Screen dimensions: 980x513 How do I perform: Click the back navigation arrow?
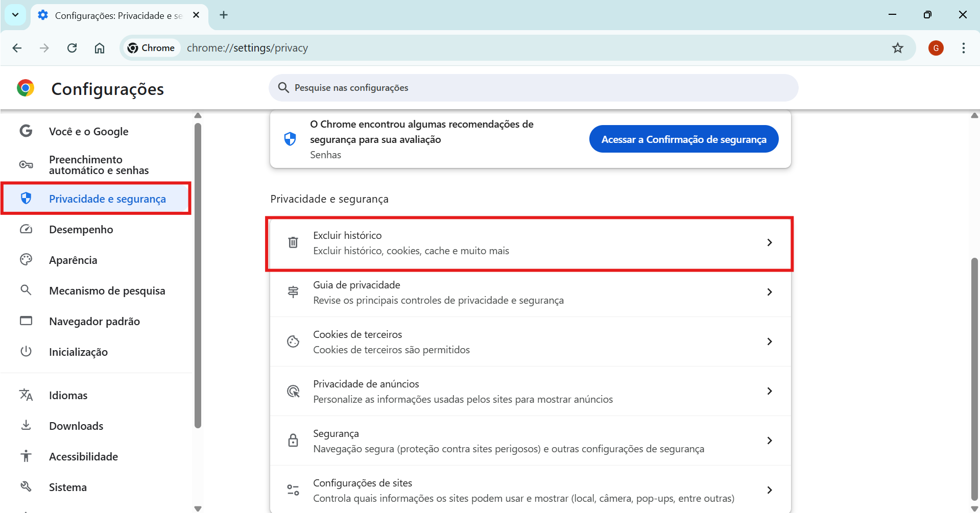17,48
